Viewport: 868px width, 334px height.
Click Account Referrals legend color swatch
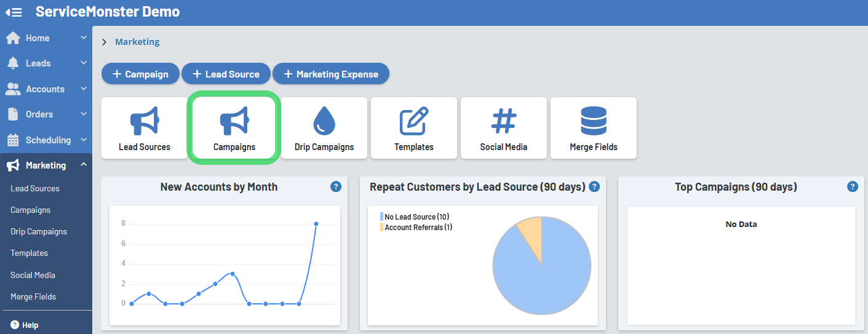[381, 228]
